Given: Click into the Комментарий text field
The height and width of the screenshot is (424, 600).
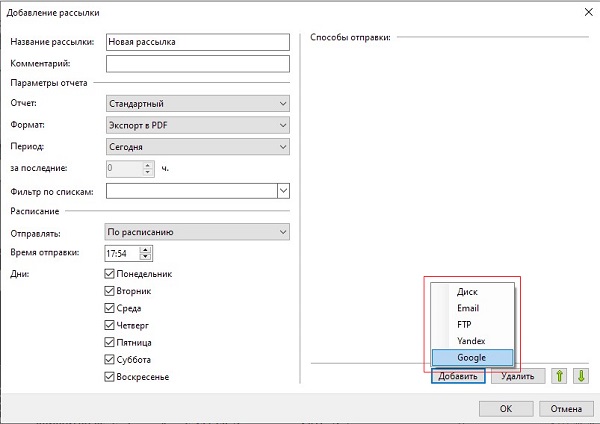Looking at the screenshot, I should click(198, 64).
